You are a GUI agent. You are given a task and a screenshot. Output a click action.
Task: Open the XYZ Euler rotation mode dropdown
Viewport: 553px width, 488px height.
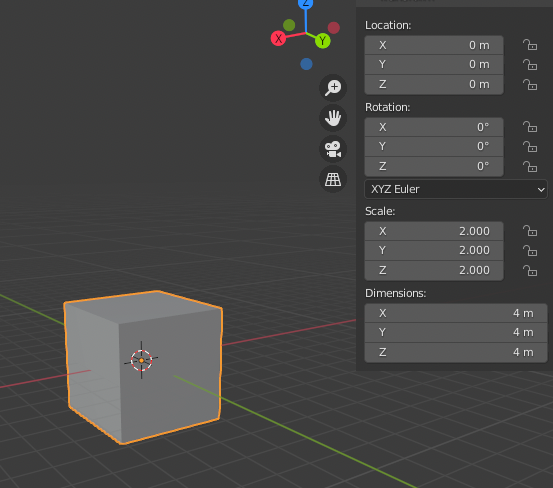pos(456,189)
